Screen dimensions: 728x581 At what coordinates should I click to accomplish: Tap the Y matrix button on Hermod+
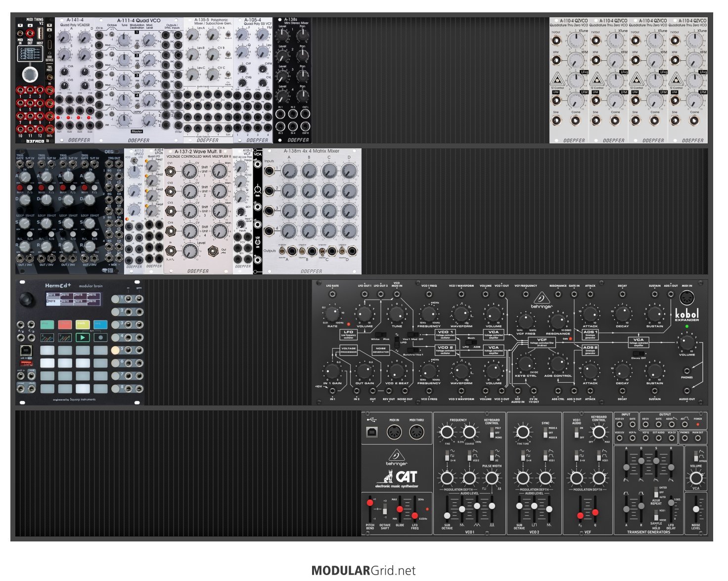(65, 338)
